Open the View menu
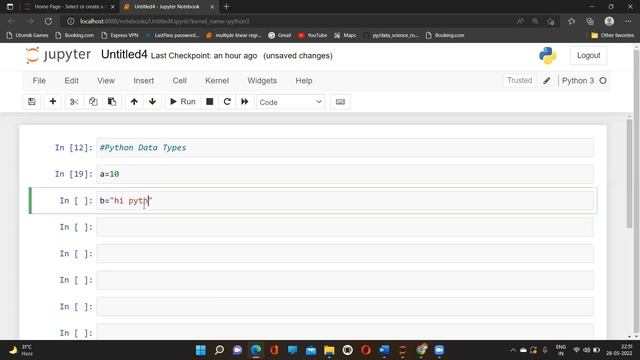Image resolution: width=640 pixels, height=360 pixels. coord(106,81)
